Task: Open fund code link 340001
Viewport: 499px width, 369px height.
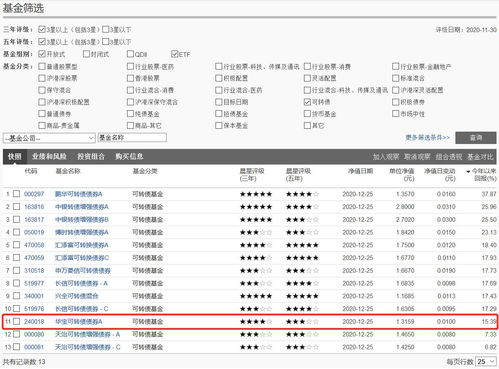Action: coord(34,296)
